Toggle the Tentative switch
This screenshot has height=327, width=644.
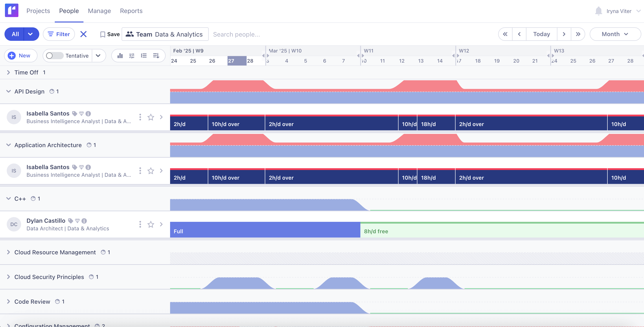(55, 56)
